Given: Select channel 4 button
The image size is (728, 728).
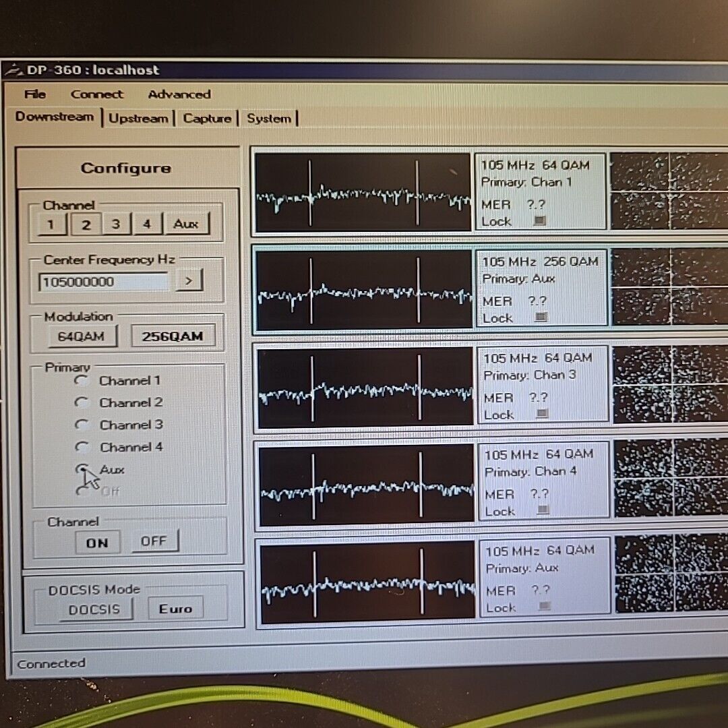Looking at the screenshot, I should coord(147,224).
